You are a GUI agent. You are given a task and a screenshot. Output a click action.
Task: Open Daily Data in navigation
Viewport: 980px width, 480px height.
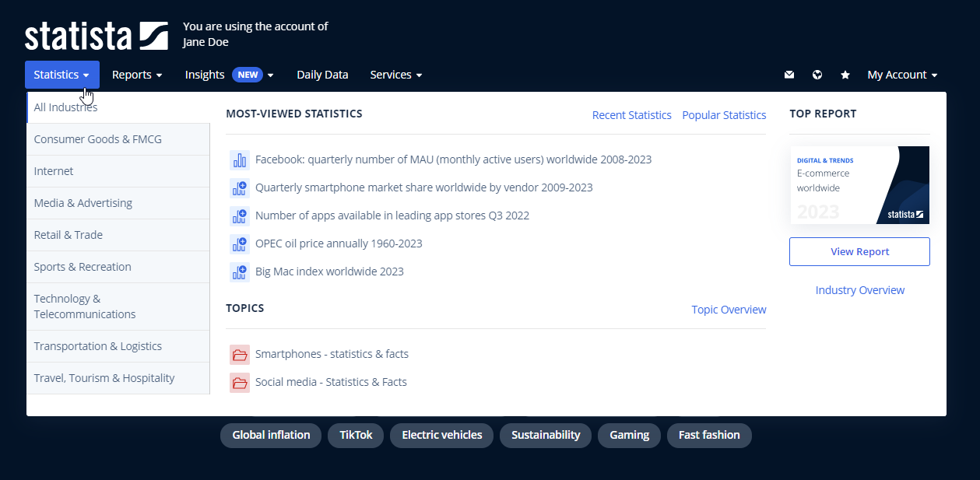click(x=322, y=75)
